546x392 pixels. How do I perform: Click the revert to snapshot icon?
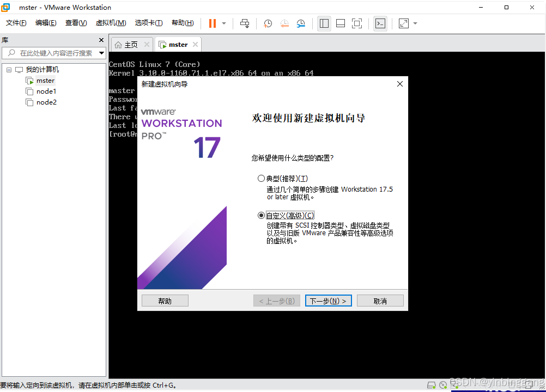pos(284,23)
